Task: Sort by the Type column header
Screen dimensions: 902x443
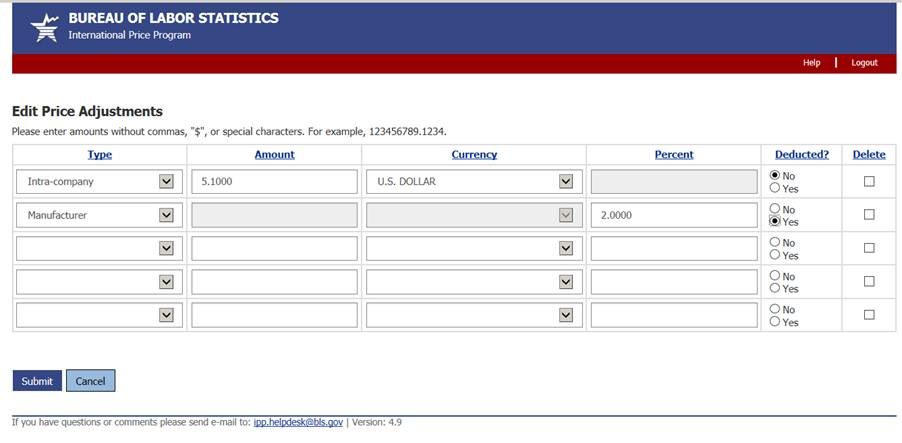Action: point(100,154)
